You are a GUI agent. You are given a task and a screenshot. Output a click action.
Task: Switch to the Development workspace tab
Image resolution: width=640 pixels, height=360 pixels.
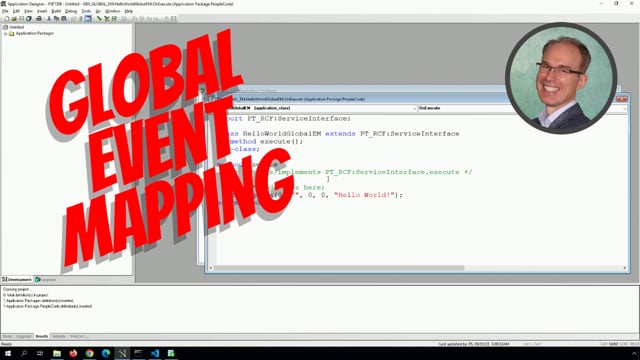pos(17,280)
